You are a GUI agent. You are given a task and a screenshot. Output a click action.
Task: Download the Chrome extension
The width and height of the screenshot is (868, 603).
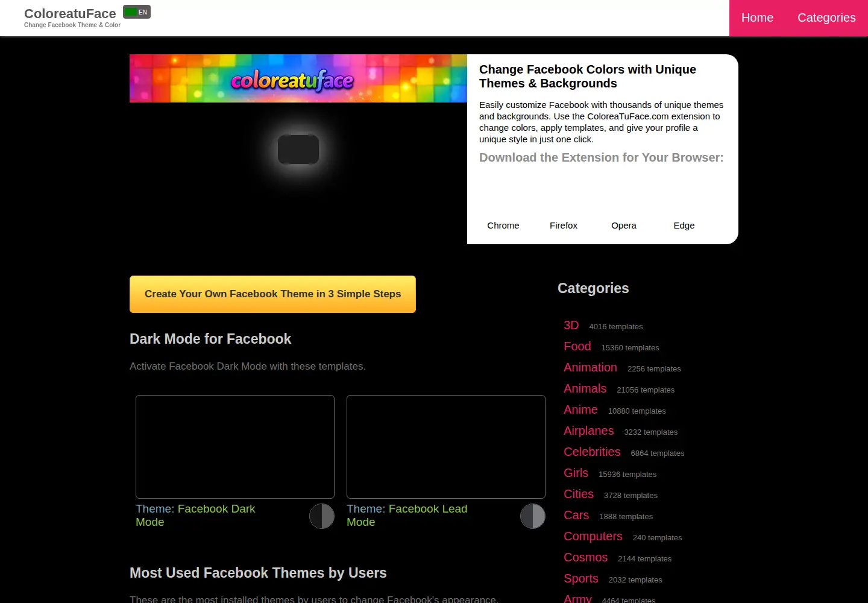click(503, 225)
